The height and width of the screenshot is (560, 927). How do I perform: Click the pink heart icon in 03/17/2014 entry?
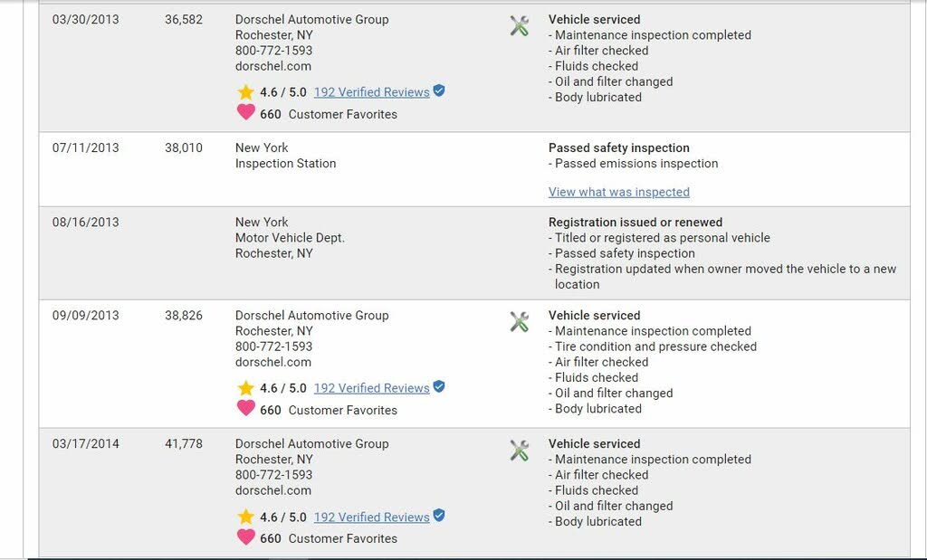(246, 537)
